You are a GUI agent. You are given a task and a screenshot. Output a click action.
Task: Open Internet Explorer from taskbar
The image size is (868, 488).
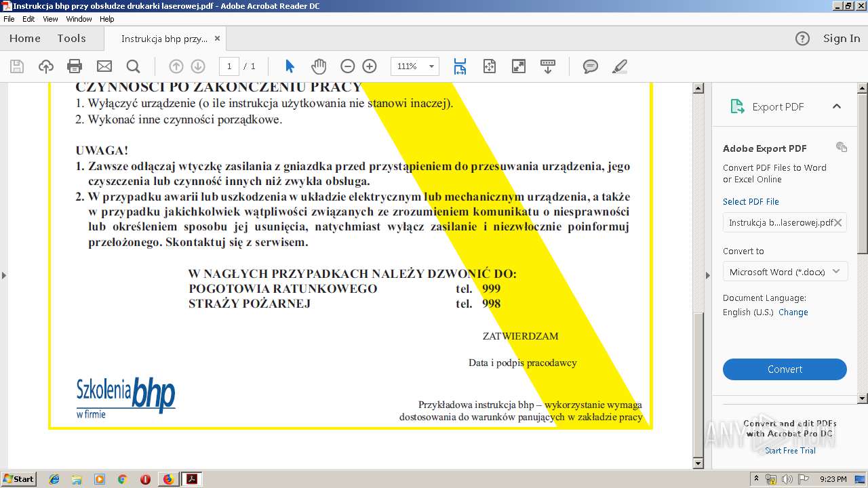(x=54, y=479)
